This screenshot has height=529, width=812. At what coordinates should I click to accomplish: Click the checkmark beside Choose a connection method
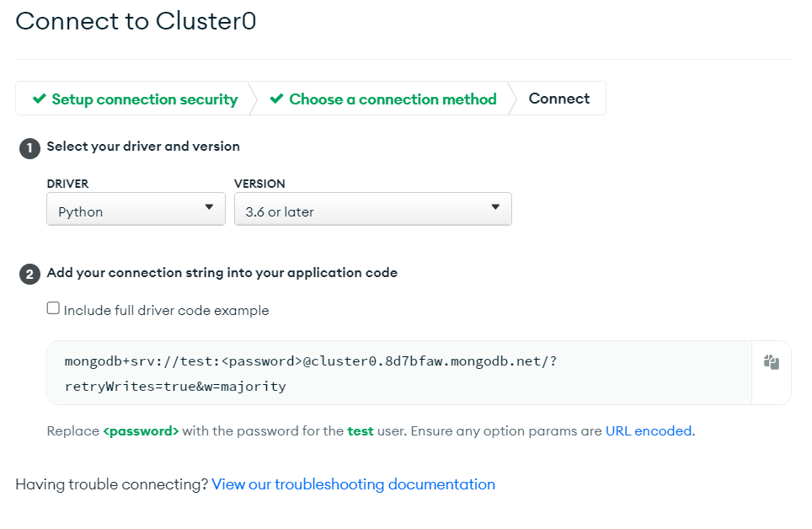276,99
